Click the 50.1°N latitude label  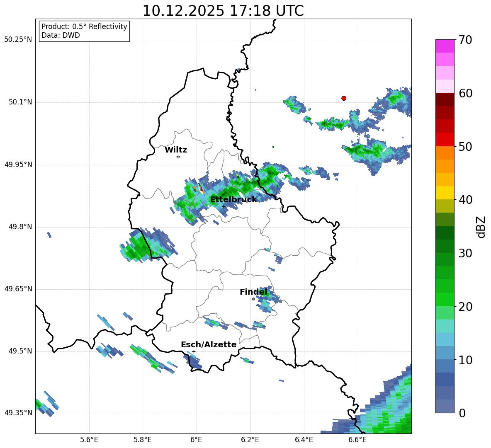tap(20, 102)
